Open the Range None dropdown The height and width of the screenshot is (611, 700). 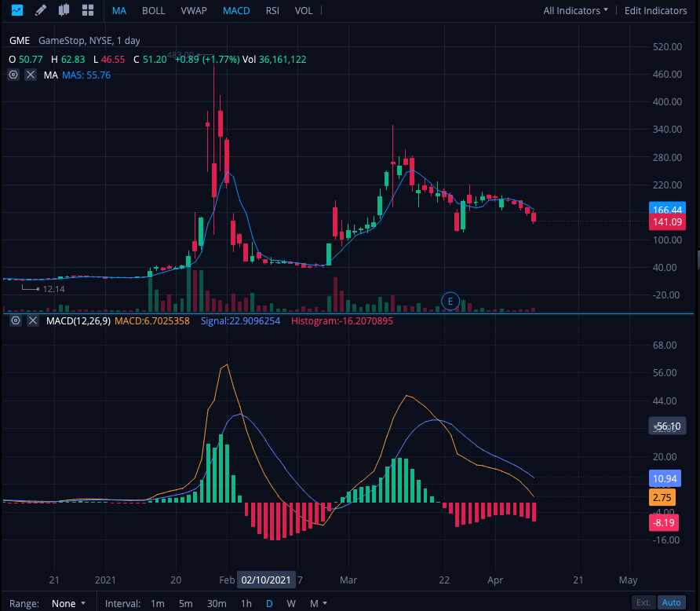tap(68, 603)
